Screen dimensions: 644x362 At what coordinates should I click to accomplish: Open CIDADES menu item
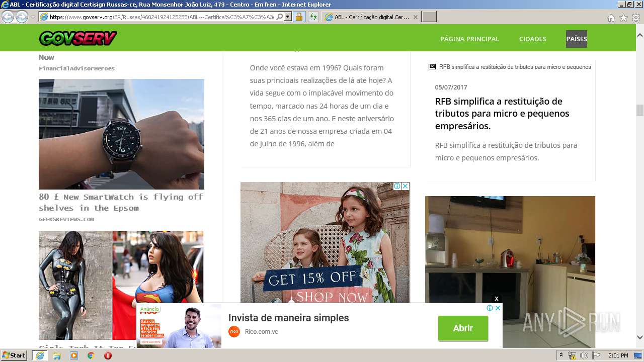(x=532, y=39)
